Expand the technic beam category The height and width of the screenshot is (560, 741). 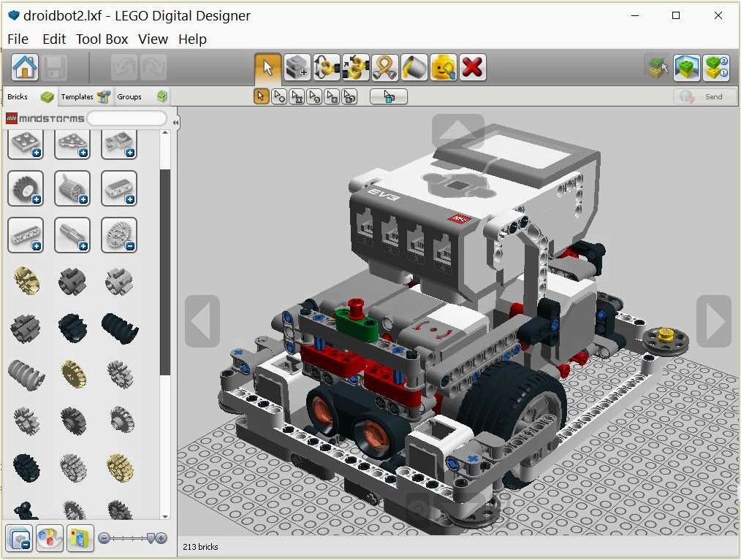[26, 235]
